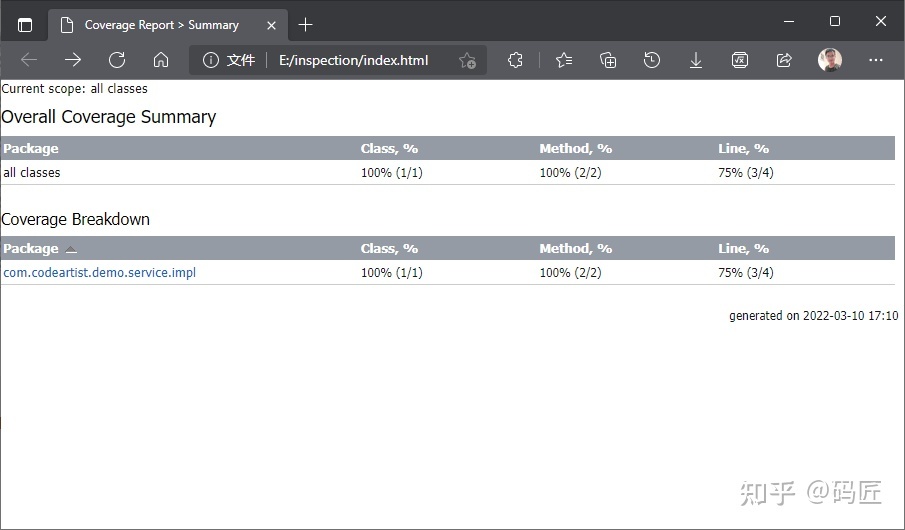The width and height of the screenshot is (905, 530).
Task: Go to the browser home page
Action: point(161,60)
